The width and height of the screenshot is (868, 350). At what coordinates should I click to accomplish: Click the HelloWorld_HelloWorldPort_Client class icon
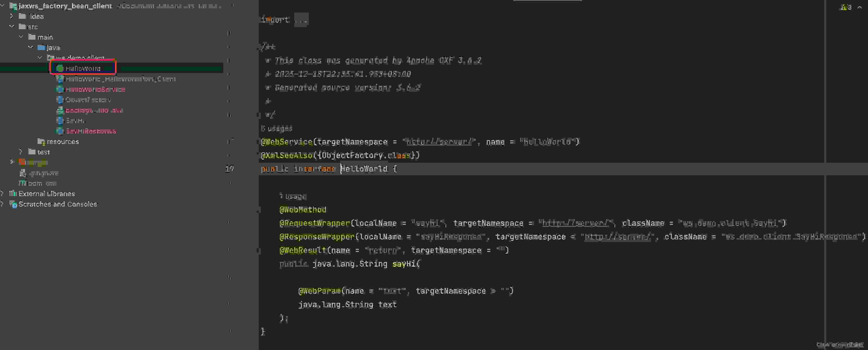click(x=60, y=79)
